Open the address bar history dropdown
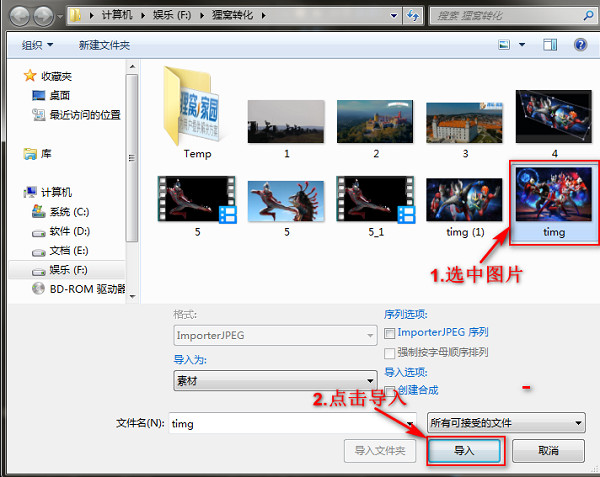Image resolution: width=600 pixels, height=477 pixels. point(393,16)
